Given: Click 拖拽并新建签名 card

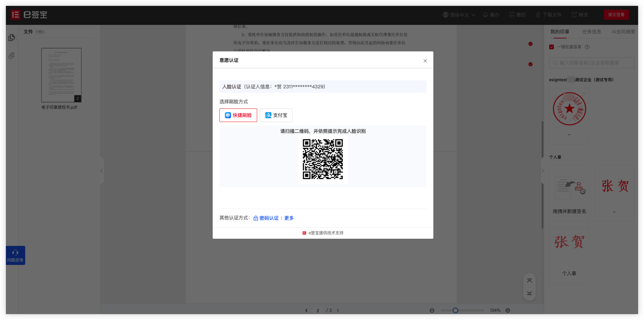Looking at the screenshot, I should pos(570,194).
